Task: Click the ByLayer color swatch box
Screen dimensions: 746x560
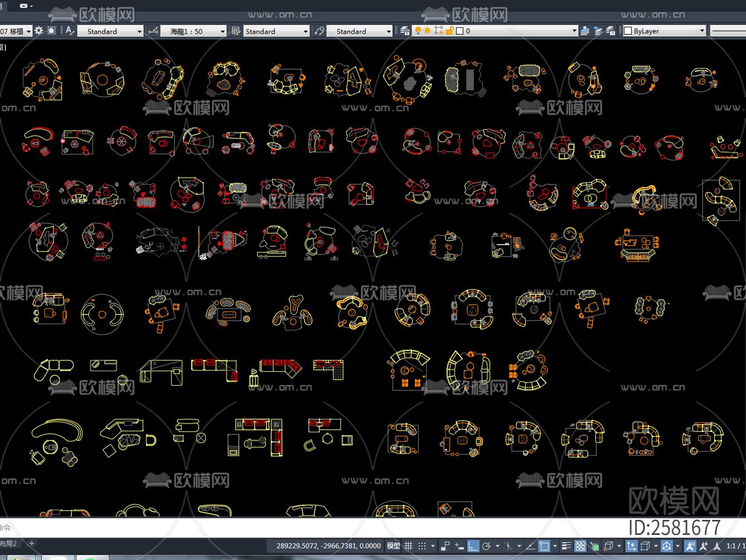Action: 628,31
